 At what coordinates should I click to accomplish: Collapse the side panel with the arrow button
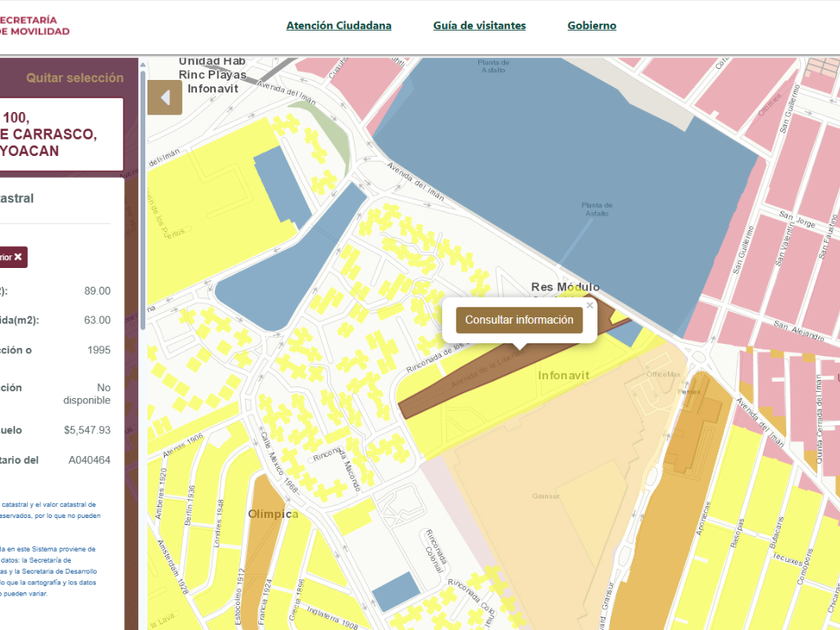[165, 98]
